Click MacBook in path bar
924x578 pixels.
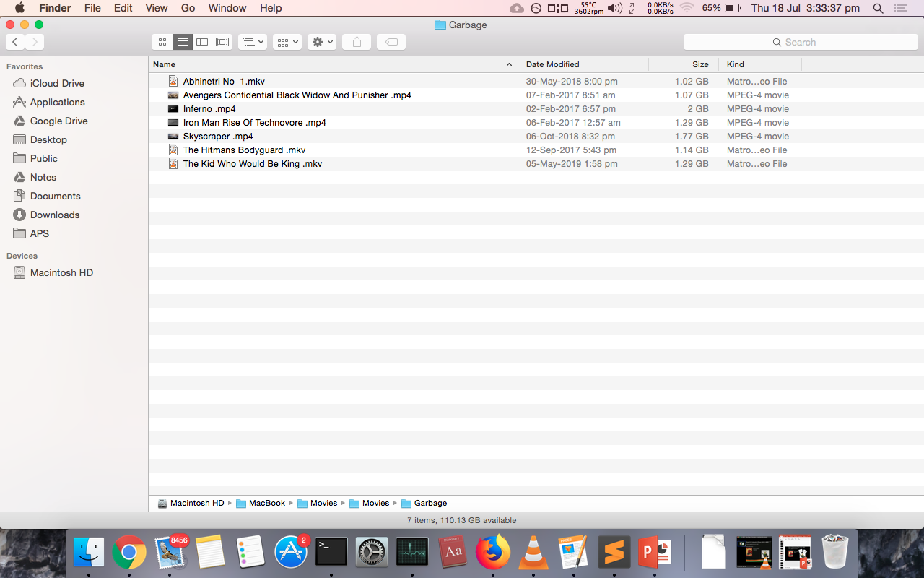tap(261, 503)
